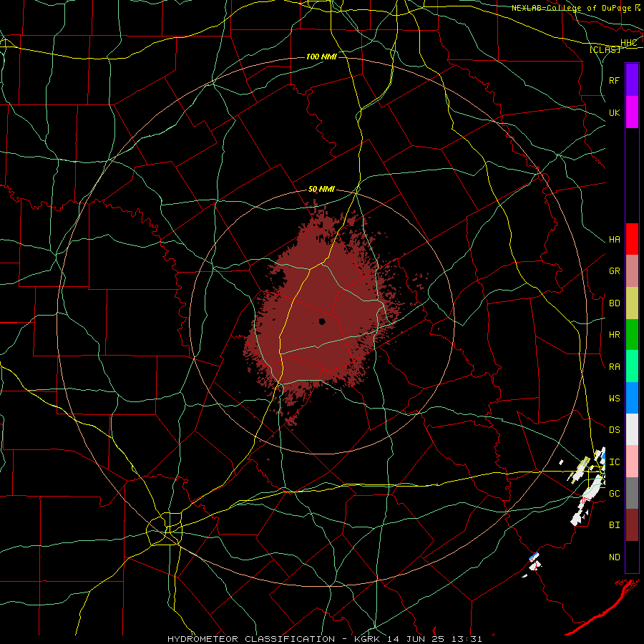Select the GC gray legend swatch

632,493
